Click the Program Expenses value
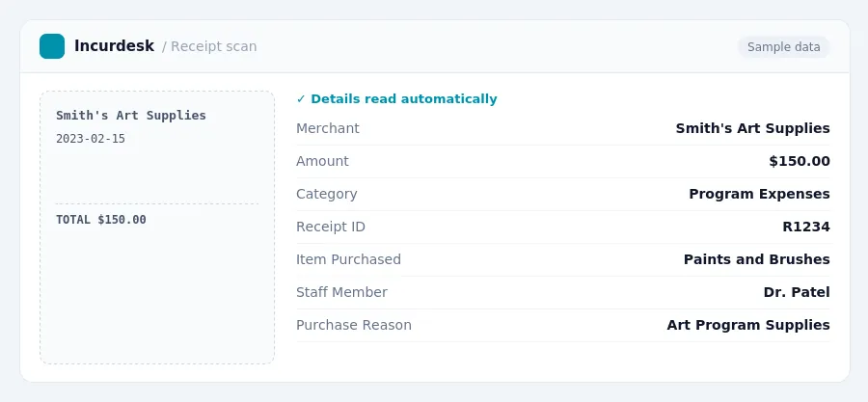Image resolution: width=868 pixels, height=402 pixels. click(x=759, y=194)
